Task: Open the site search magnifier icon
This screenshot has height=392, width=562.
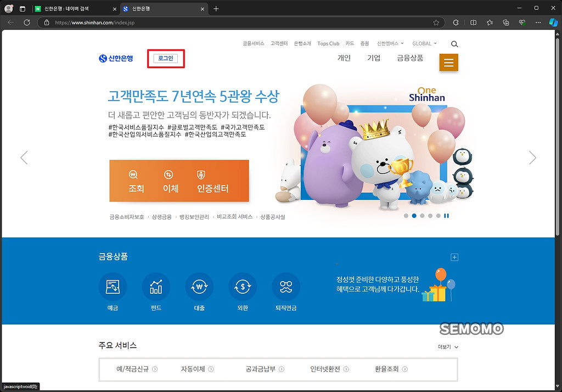Action: point(454,44)
